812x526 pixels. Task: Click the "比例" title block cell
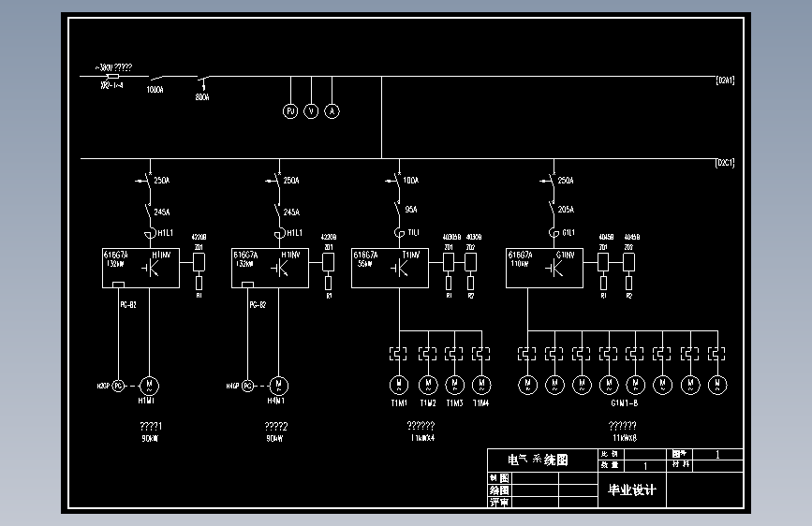click(x=610, y=454)
